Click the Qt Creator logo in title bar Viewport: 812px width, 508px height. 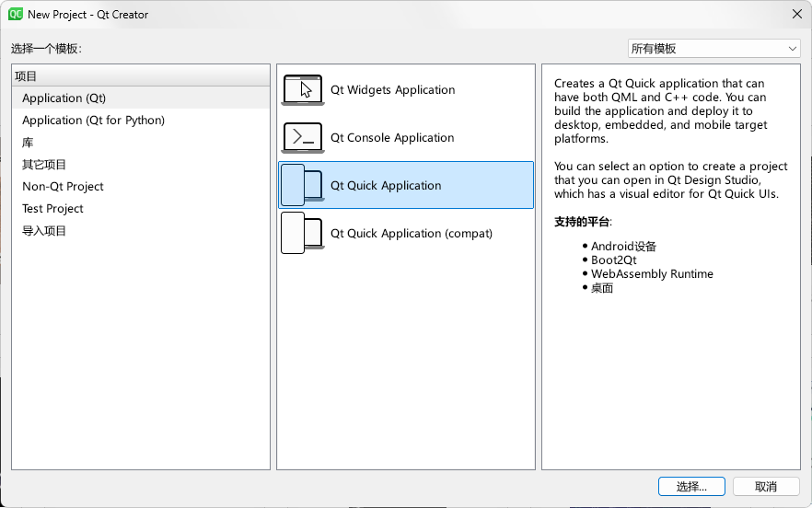coord(16,14)
